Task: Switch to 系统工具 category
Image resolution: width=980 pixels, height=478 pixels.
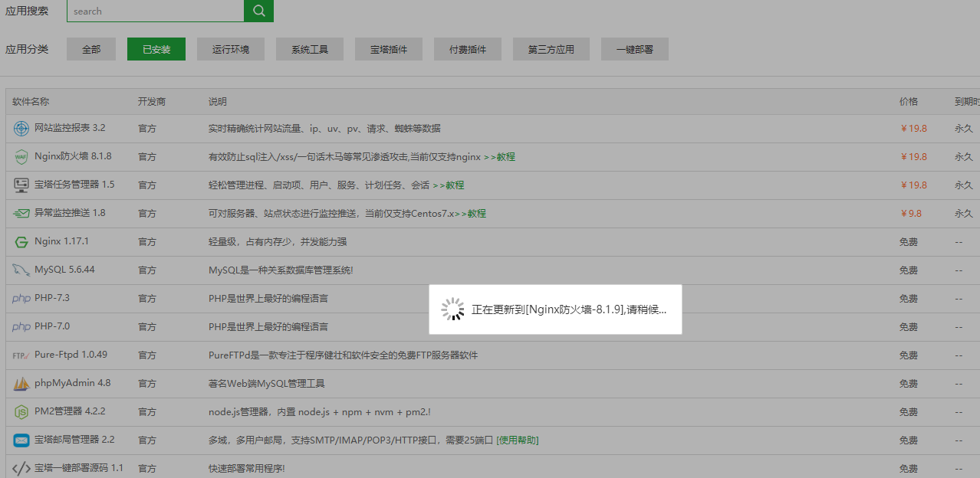Action: (310, 49)
